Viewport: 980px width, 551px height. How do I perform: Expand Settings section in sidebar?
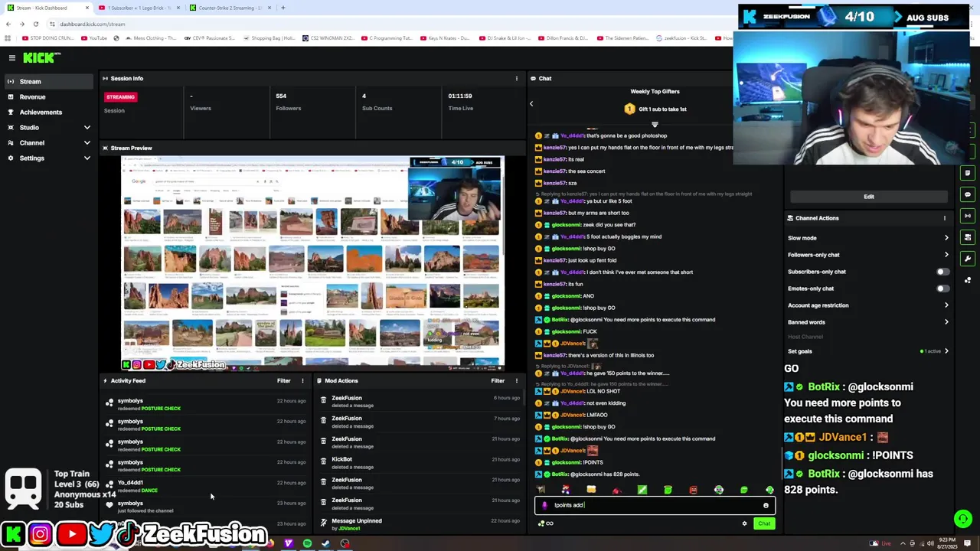[x=87, y=158]
